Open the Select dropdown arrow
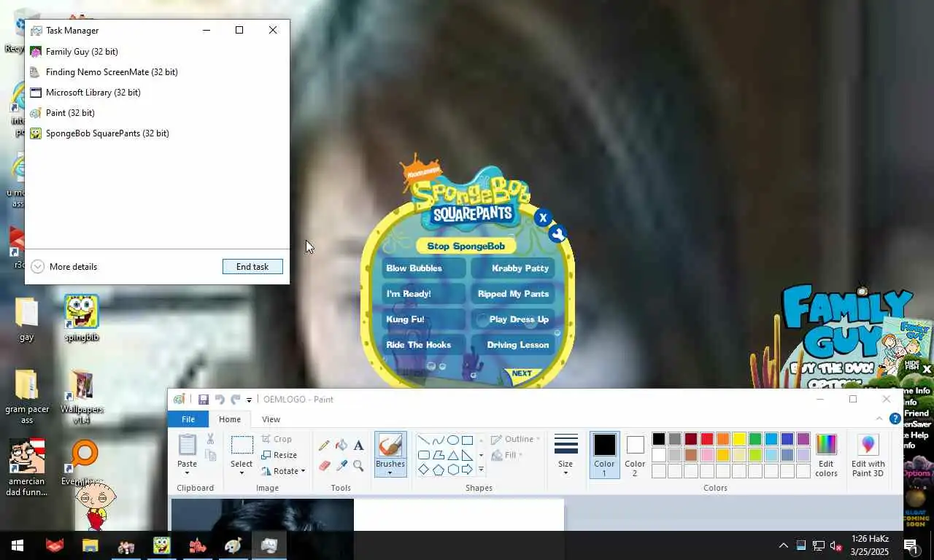 click(x=242, y=473)
